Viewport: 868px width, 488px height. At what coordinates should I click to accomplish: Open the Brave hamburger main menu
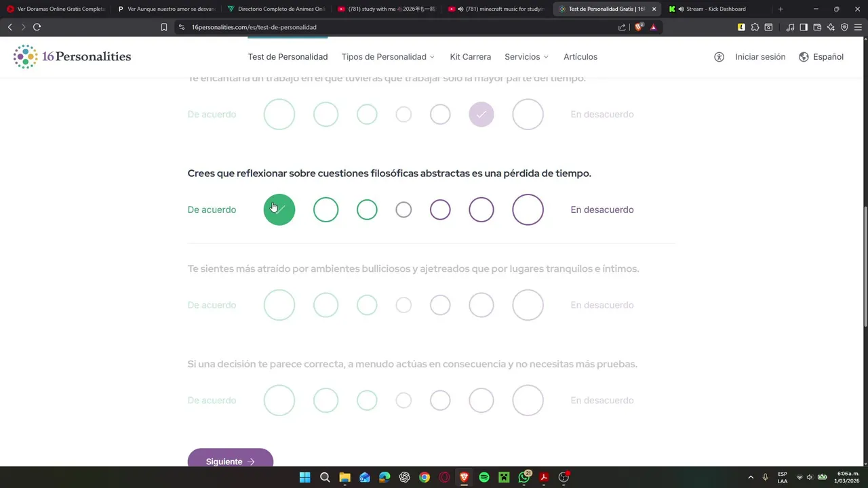coord(858,27)
